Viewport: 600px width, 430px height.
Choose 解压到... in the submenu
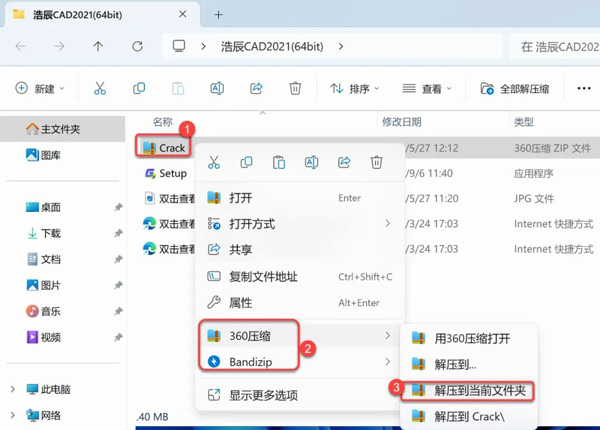(x=468, y=364)
